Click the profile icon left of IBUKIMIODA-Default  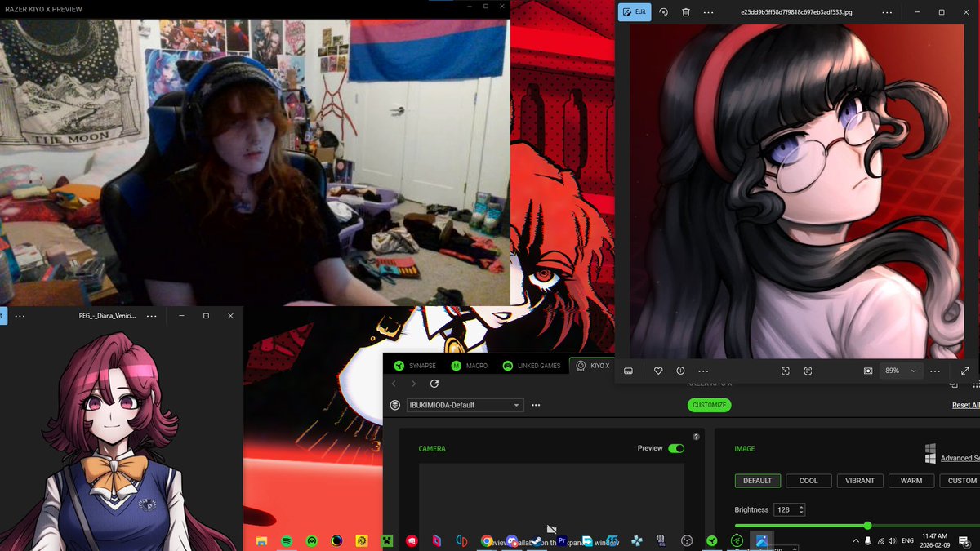pyautogui.click(x=395, y=405)
